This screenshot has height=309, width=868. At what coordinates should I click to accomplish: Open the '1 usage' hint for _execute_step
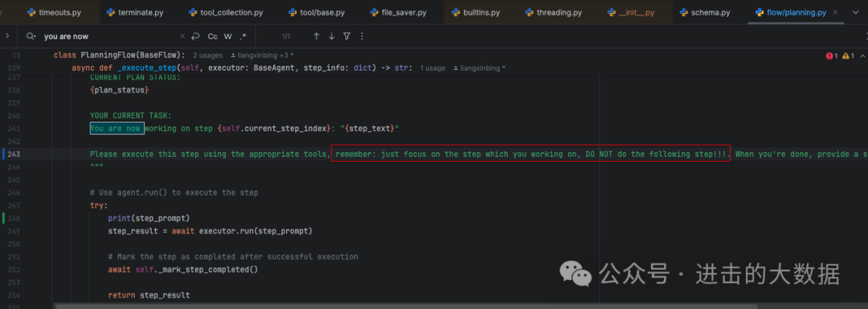tap(432, 68)
